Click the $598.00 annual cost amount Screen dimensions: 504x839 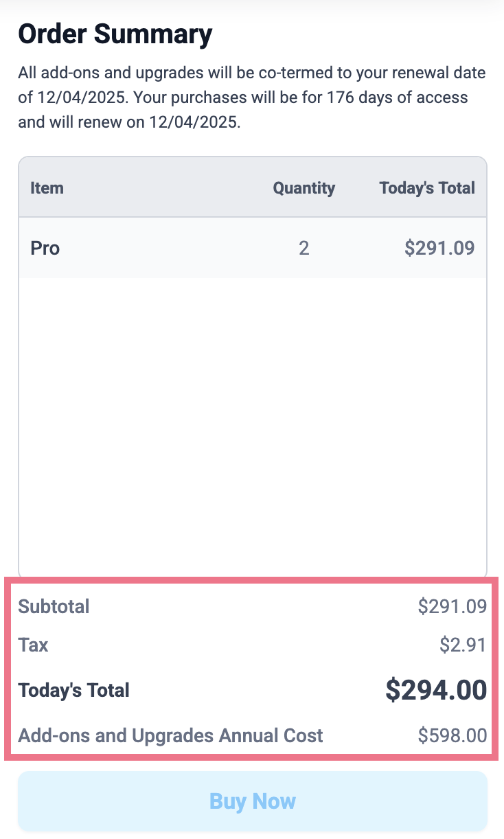point(453,736)
